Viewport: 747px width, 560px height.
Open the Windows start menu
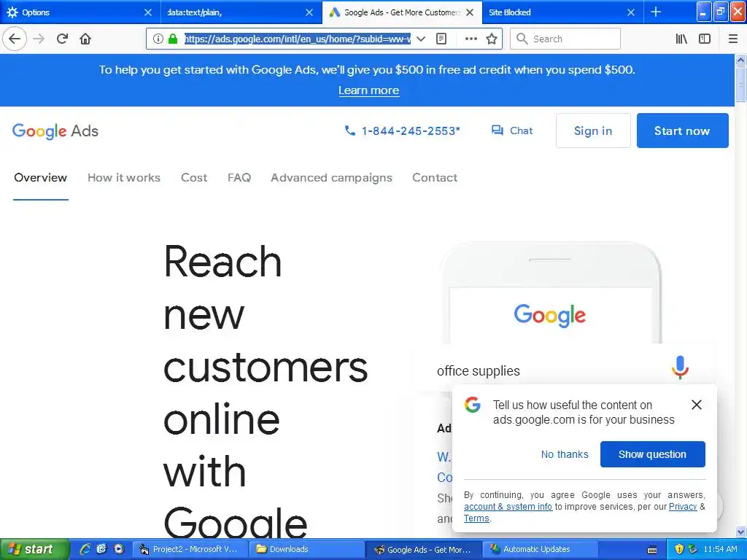click(34, 549)
